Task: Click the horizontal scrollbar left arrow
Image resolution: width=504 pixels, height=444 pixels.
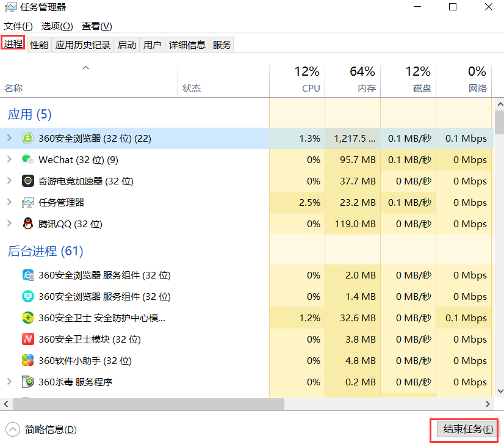Action: click(5, 404)
